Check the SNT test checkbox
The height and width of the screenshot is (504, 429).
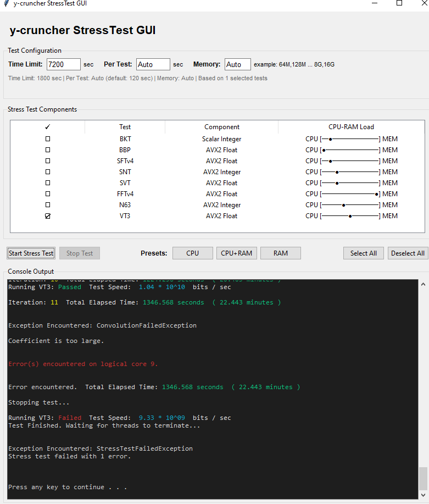click(48, 172)
